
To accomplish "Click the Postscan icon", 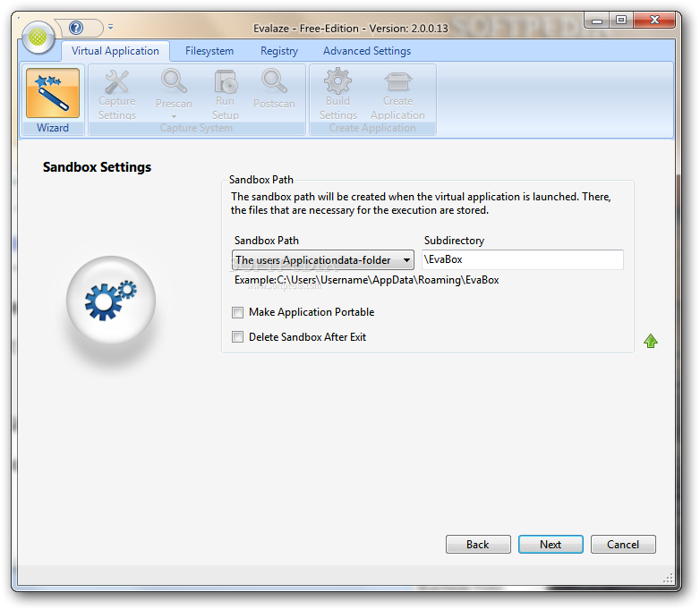I will click(x=274, y=81).
